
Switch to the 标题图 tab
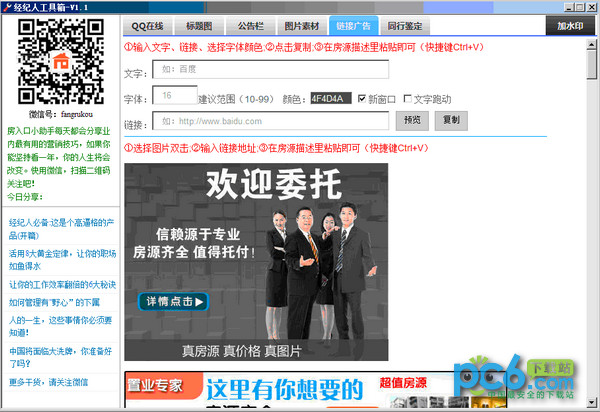[199, 26]
